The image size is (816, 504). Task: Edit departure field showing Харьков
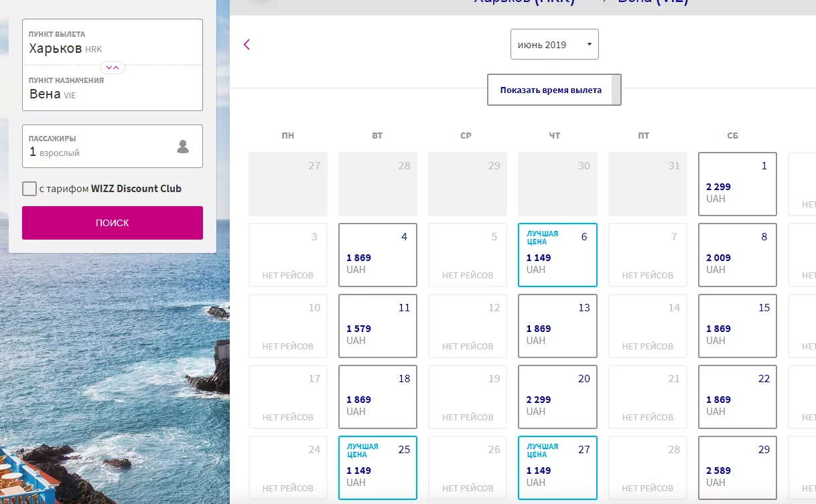click(x=113, y=42)
